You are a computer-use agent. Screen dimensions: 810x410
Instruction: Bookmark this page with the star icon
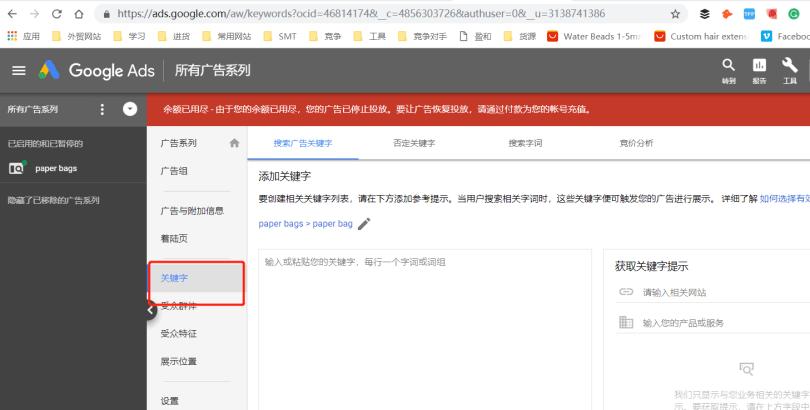(675, 14)
